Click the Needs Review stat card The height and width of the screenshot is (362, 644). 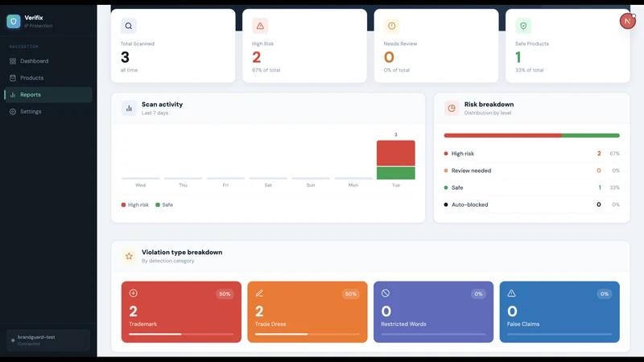pyautogui.click(x=436, y=46)
